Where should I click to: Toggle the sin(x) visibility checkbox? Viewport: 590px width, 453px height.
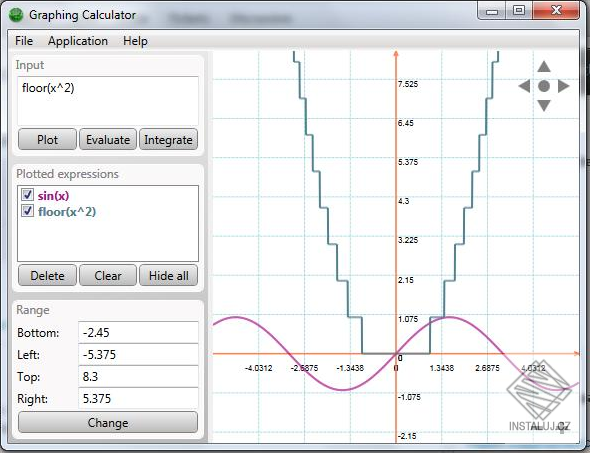pos(27,195)
